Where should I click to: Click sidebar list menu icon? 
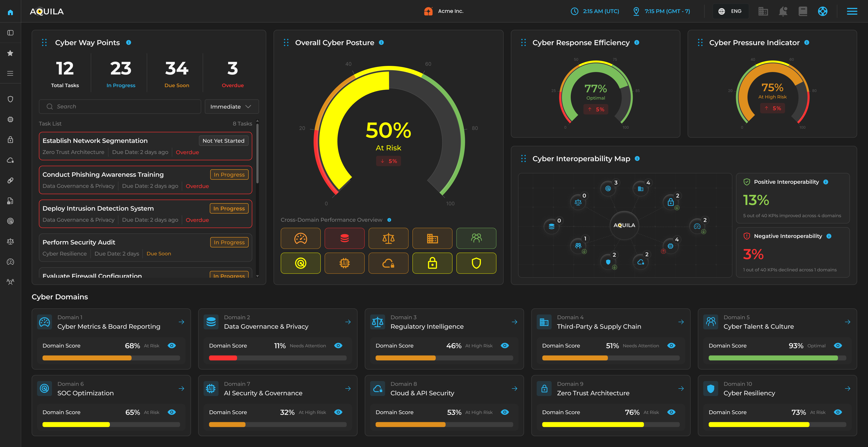(10, 73)
